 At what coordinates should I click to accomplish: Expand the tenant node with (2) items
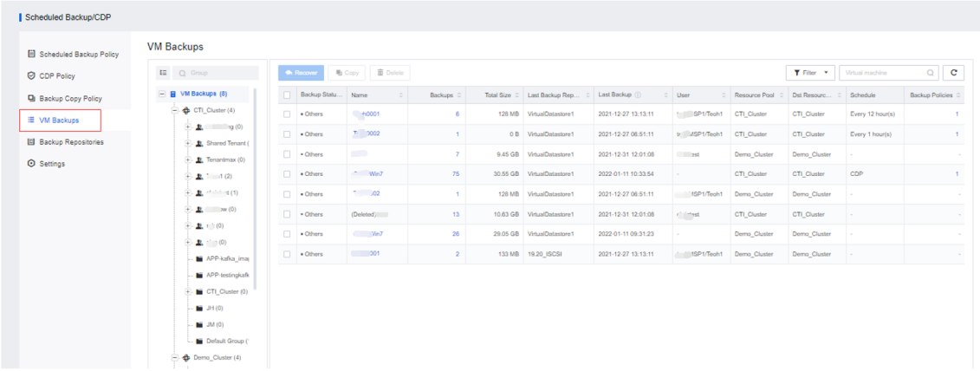tap(188, 177)
